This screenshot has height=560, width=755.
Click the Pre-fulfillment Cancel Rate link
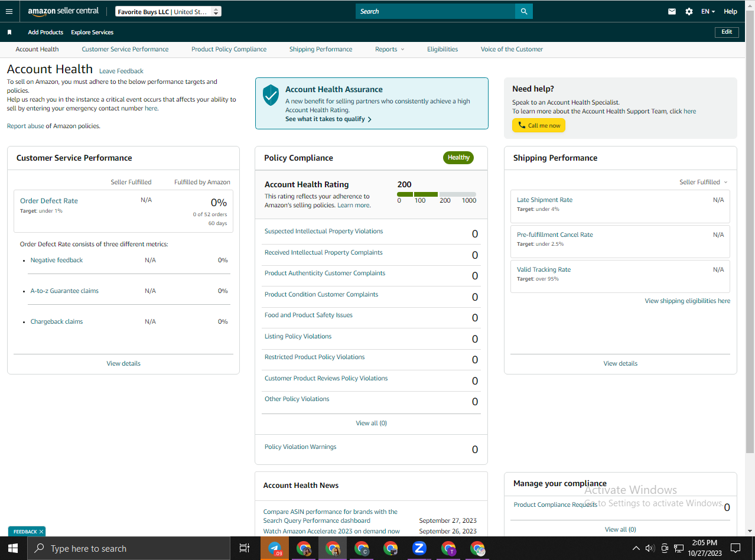pyautogui.click(x=555, y=235)
